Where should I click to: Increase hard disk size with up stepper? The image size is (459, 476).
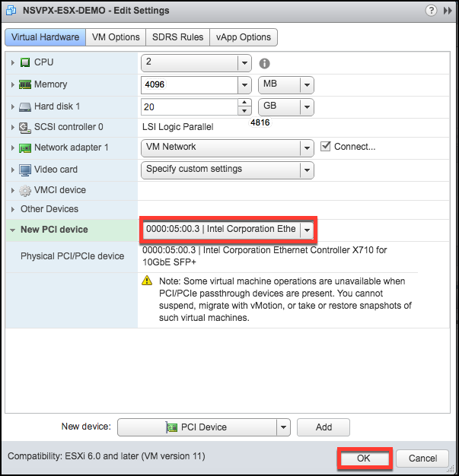244,103
